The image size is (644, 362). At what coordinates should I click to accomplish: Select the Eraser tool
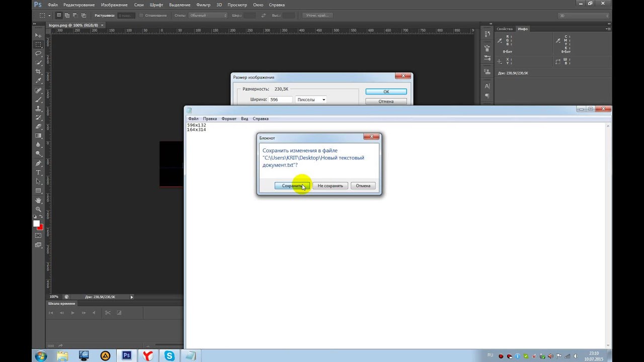tap(38, 127)
